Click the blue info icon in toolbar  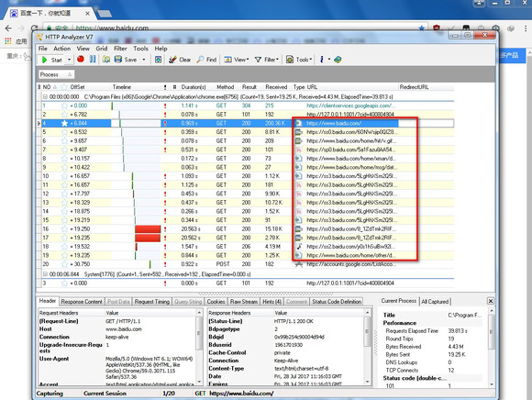321,60
